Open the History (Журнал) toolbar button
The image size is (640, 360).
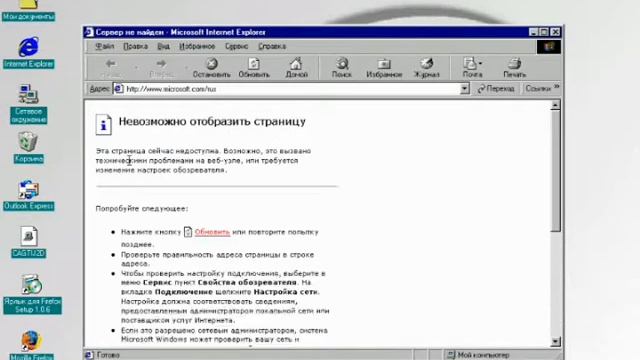coord(427,68)
